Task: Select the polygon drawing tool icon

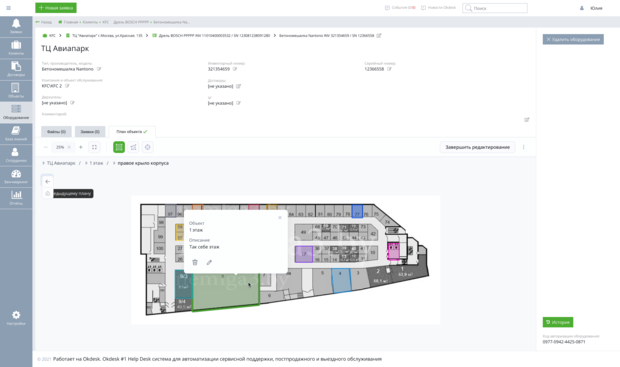Action: click(133, 147)
